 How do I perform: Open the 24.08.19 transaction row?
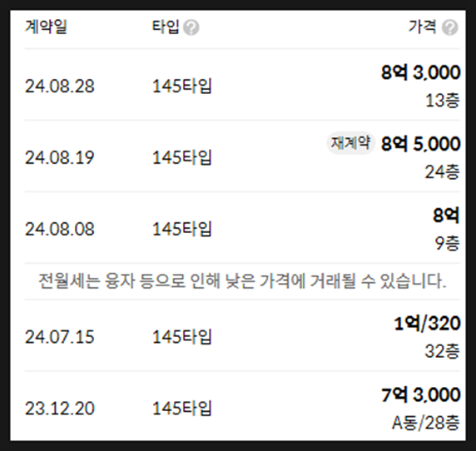click(x=242, y=156)
